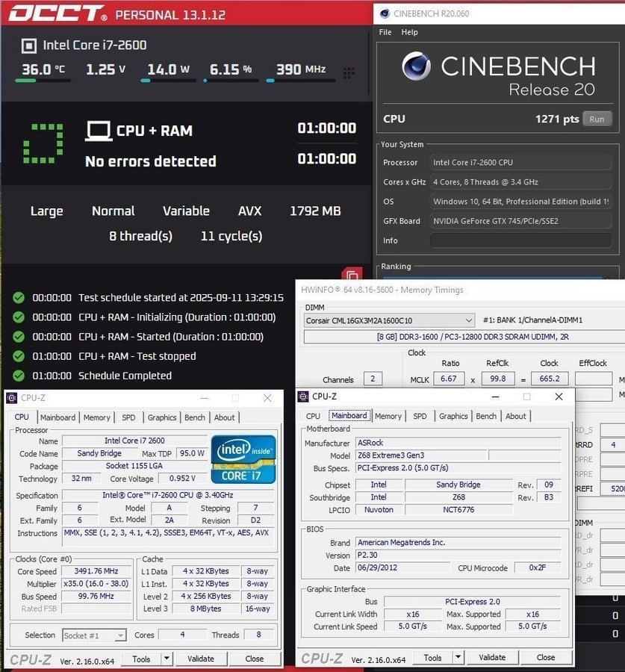Open the Help menu in Cinebench
Viewport: 625px width, 672px height.
point(409,32)
